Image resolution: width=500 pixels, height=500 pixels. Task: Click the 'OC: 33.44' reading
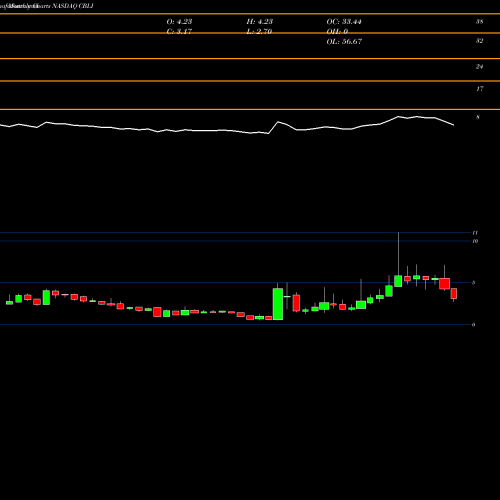point(344,22)
